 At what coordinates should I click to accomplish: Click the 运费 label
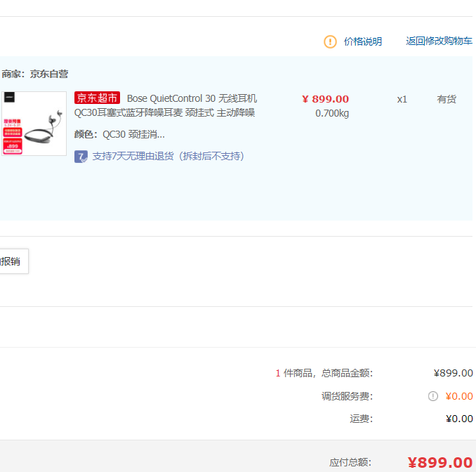point(362,419)
